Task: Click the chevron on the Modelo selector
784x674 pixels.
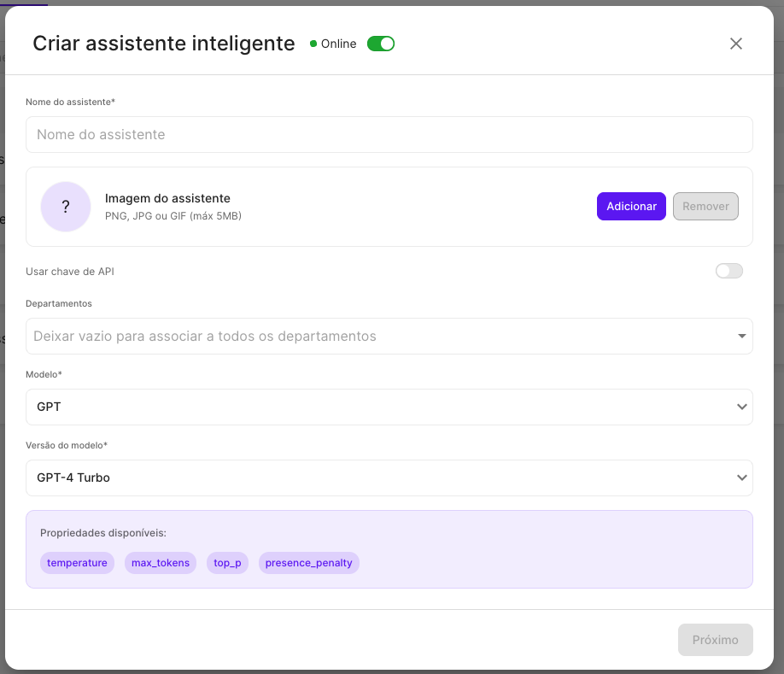Action: click(741, 407)
